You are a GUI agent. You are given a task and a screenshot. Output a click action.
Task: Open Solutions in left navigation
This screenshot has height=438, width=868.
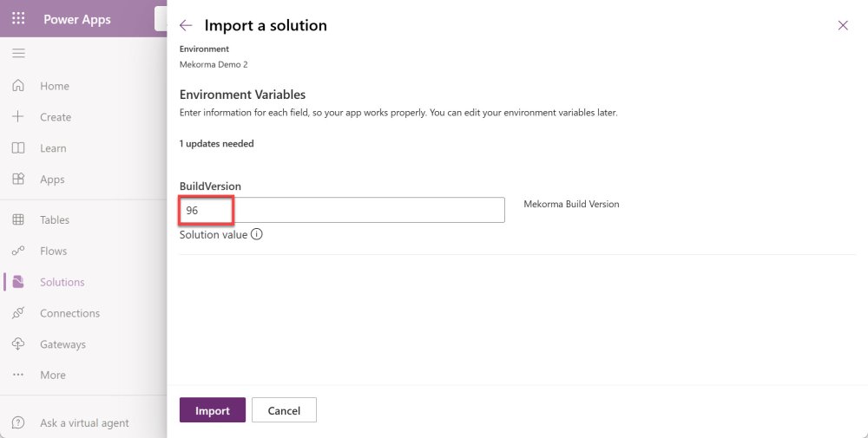(x=62, y=282)
